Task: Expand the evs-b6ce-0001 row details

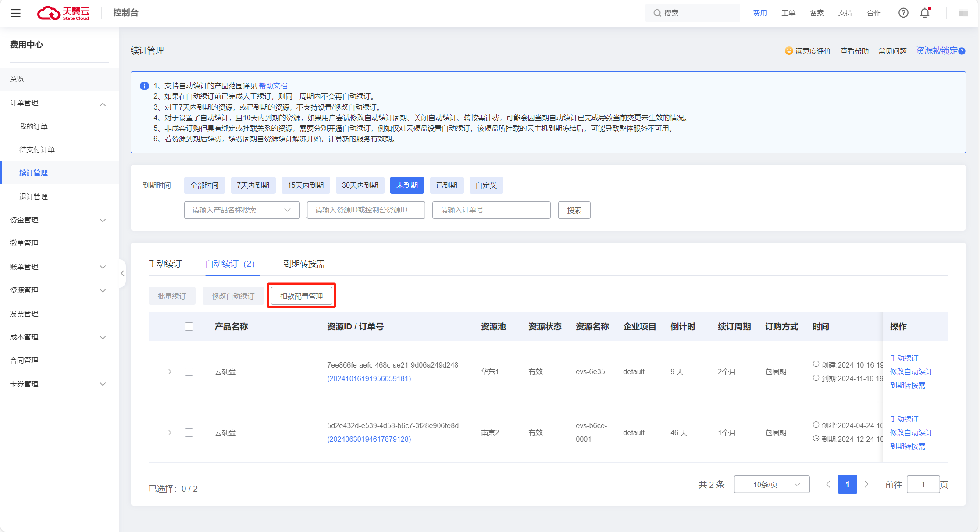Action: tap(170, 432)
